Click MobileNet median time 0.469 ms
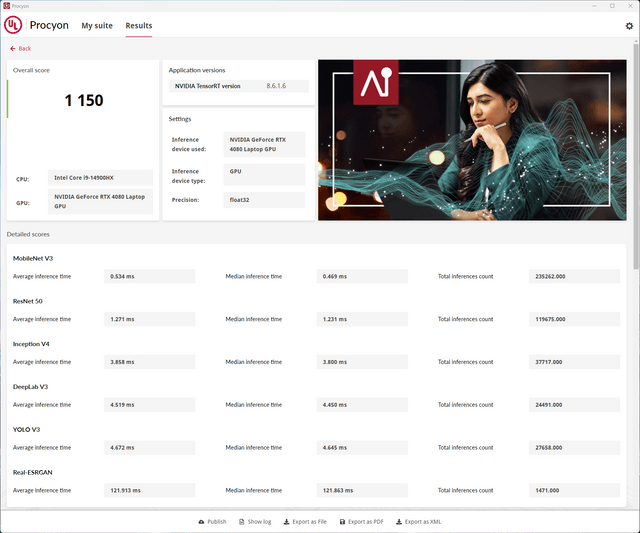The width and height of the screenshot is (640, 533). [362, 276]
